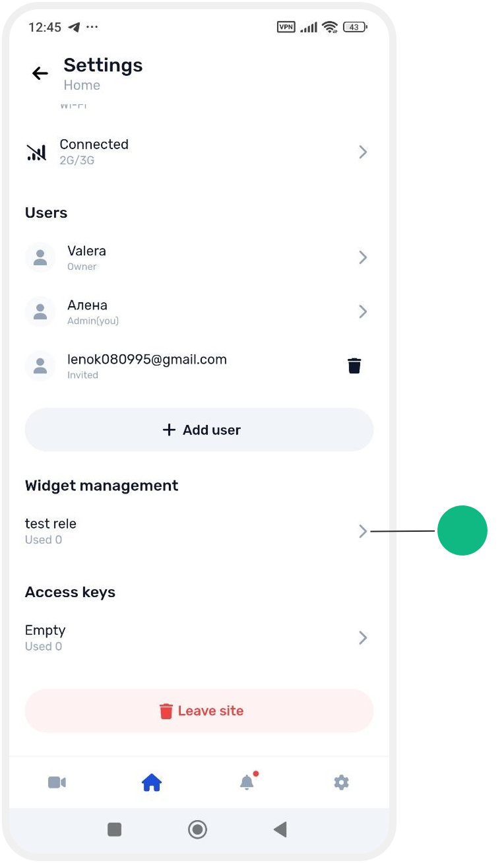Open the camera tab in bottom navigation
Viewport: 504px width, 863px height.
(57, 783)
